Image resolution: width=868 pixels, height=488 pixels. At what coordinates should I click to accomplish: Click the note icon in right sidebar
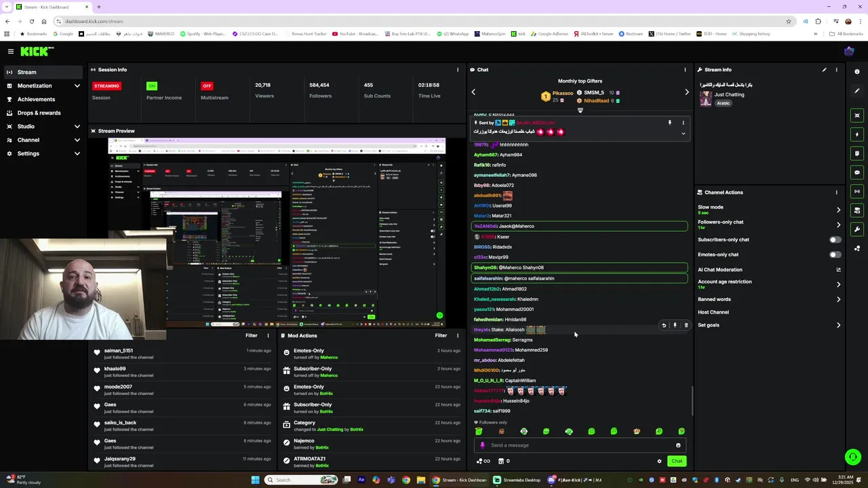pos(857,153)
